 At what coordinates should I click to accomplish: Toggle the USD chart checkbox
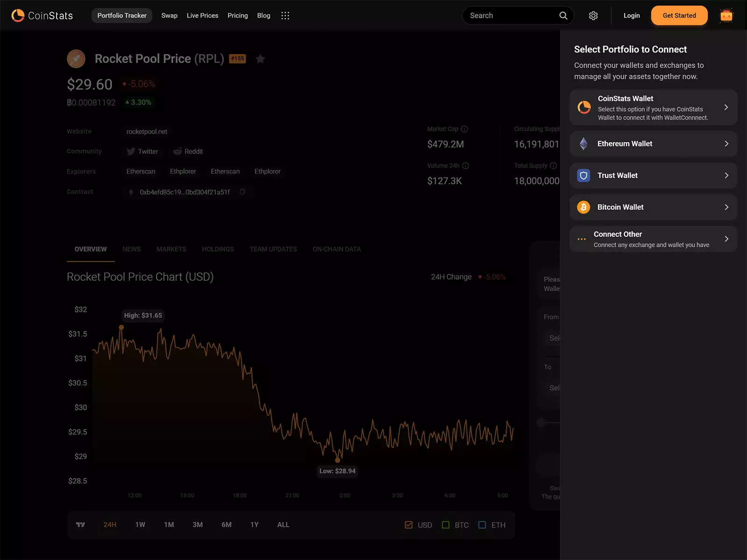[409, 525]
